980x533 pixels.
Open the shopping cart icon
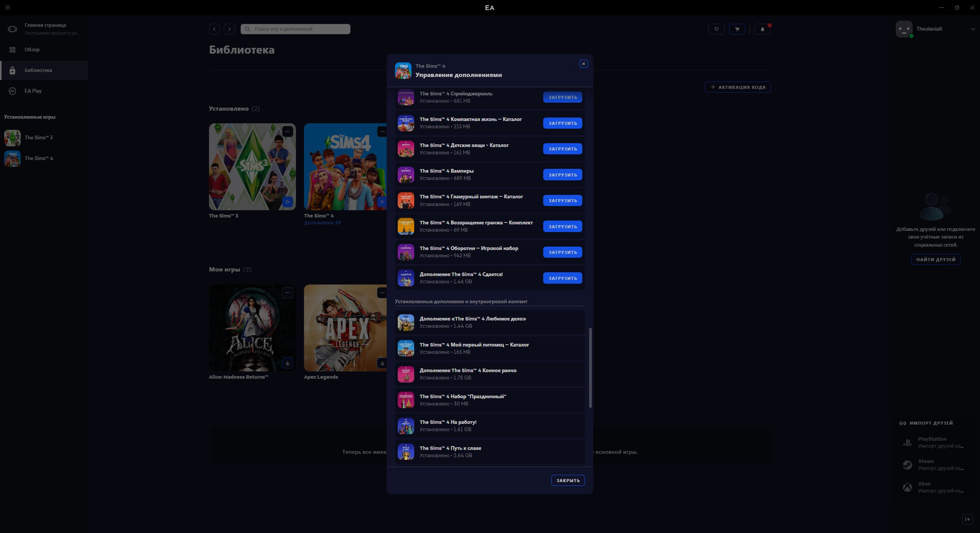[737, 29]
